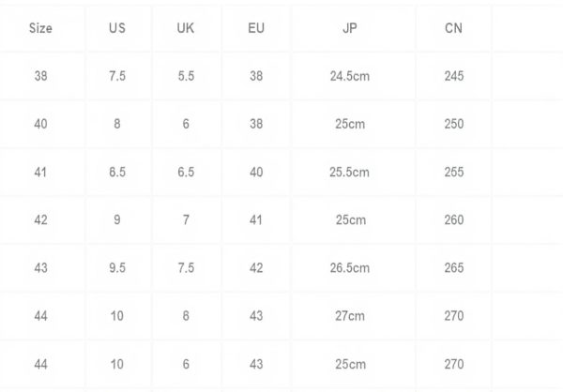This screenshot has width=563, height=392.
Task: Click the 260 cell in CN column
Action: (453, 219)
